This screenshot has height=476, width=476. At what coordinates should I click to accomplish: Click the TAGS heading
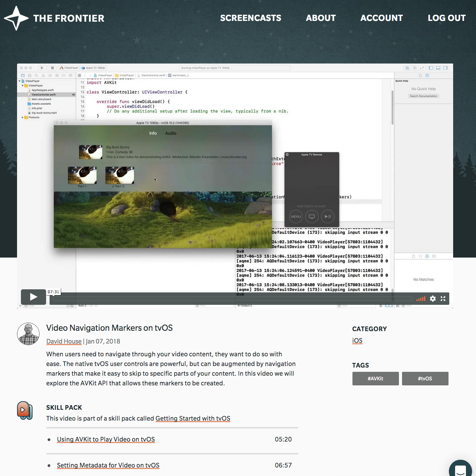(x=361, y=365)
